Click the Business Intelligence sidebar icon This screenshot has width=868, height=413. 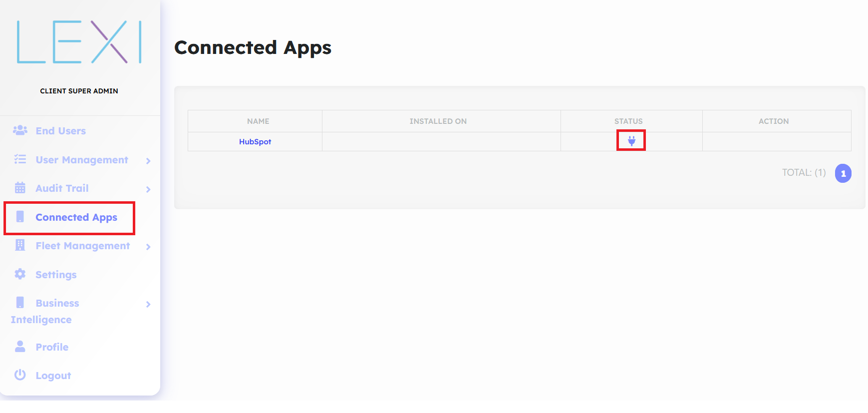tap(20, 303)
